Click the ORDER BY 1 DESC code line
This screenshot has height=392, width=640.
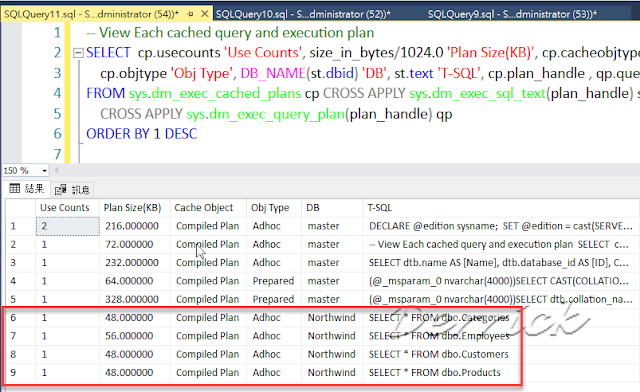tap(142, 134)
